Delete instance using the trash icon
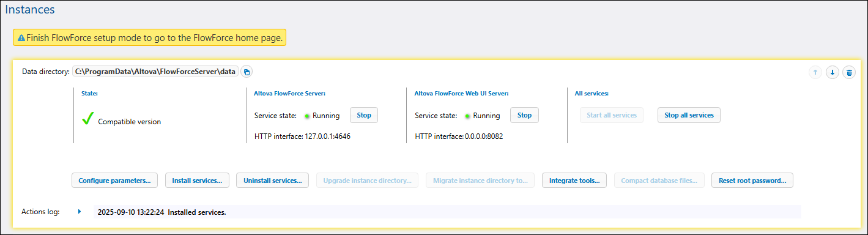The image size is (868, 235). coord(849,72)
